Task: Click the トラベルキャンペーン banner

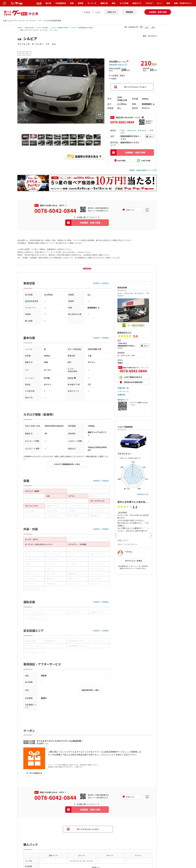Action: coord(87,183)
